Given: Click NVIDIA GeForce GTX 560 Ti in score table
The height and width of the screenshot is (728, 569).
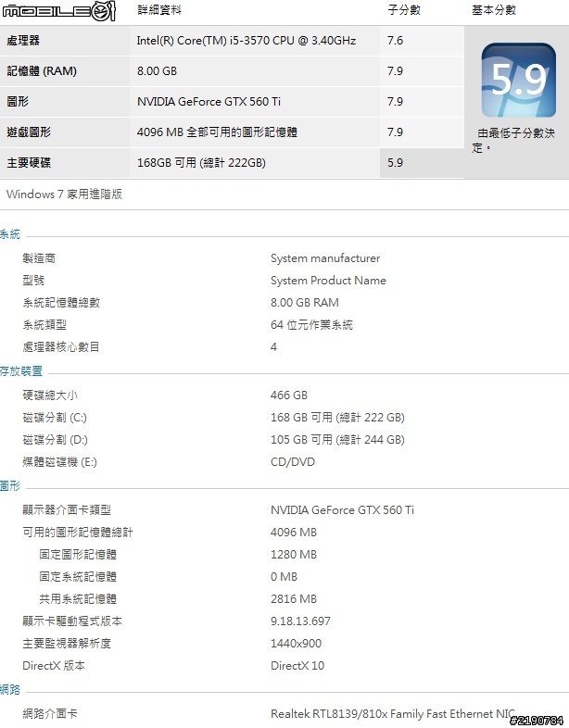Looking at the screenshot, I should 209,101.
